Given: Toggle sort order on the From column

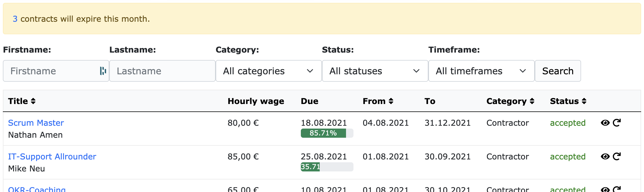Looking at the screenshot, I should point(391,101).
